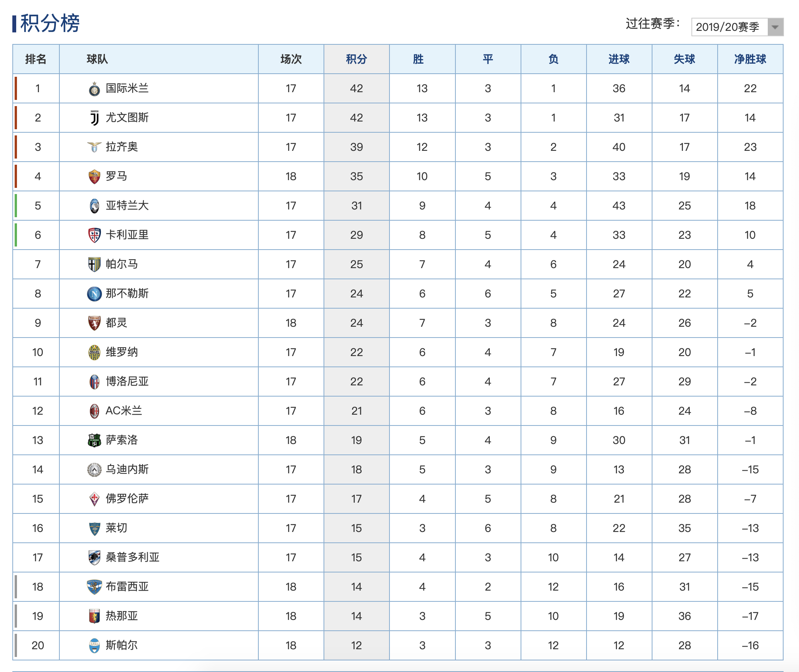799x672 pixels.
Task: Click the 净胜球 column header
Action: point(750,59)
